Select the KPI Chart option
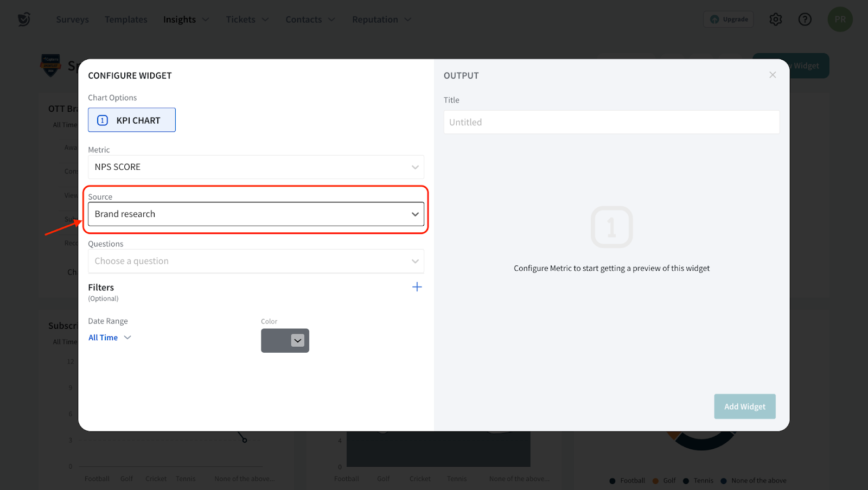 (132, 120)
